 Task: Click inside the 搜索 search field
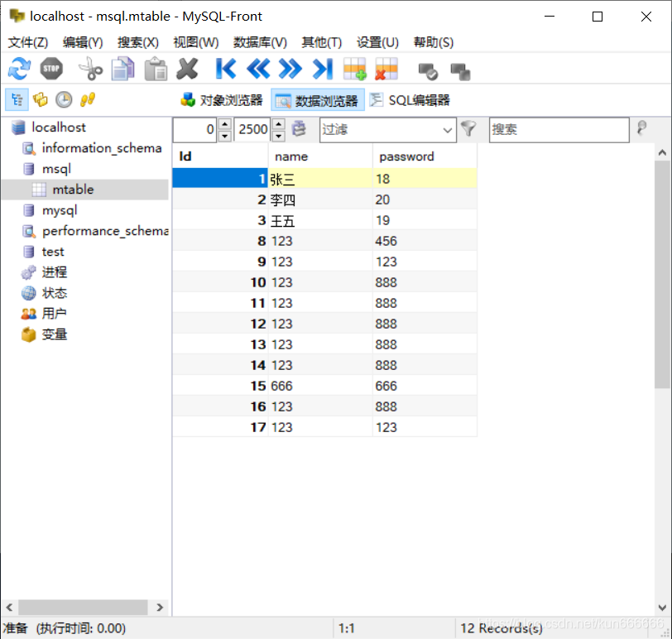click(559, 129)
